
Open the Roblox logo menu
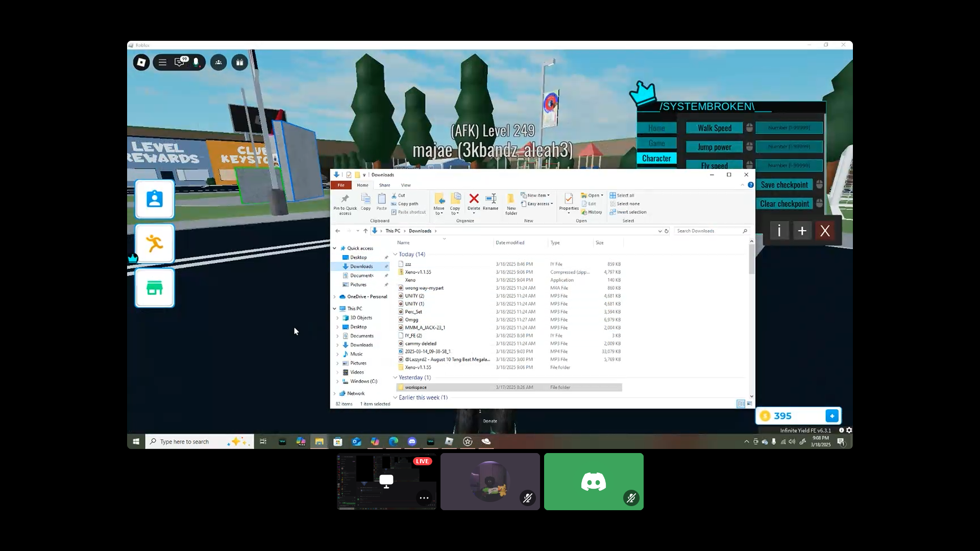[141, 62]
